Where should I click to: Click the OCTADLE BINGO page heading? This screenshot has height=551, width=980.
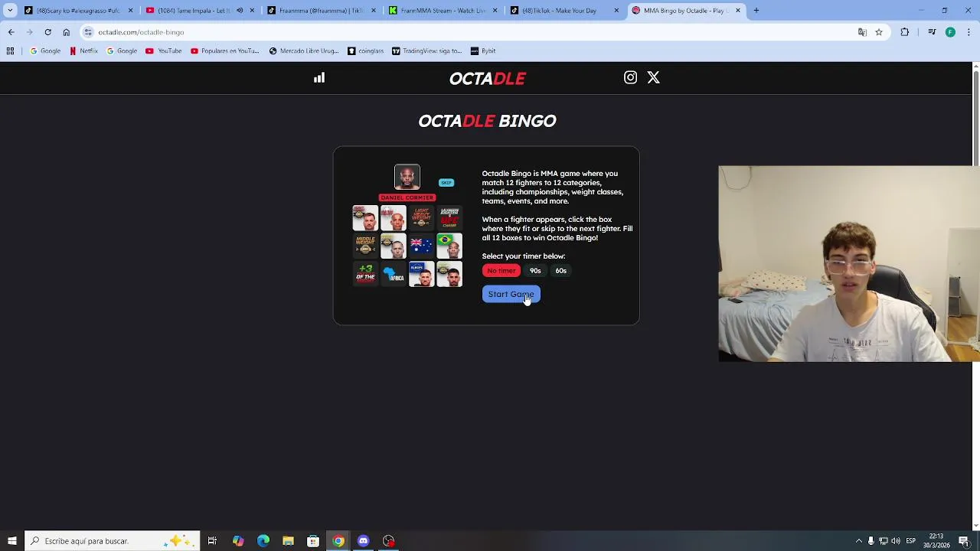click(x=487, y=121)
